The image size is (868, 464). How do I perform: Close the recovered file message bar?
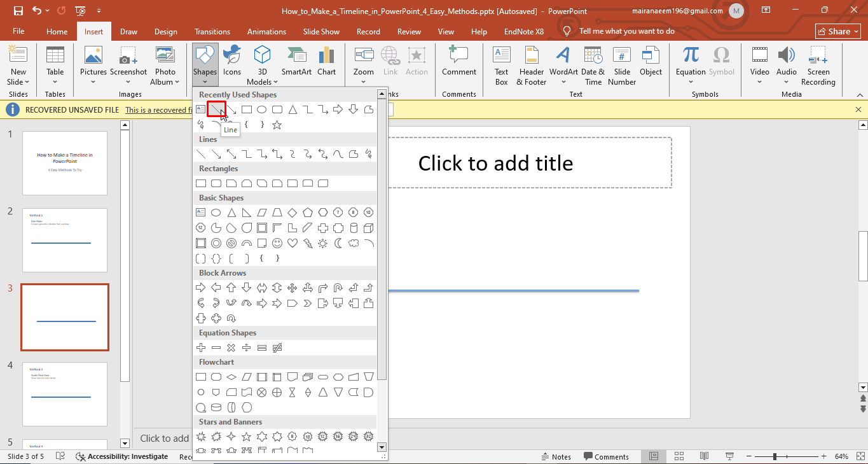click(x=858, y=109)
